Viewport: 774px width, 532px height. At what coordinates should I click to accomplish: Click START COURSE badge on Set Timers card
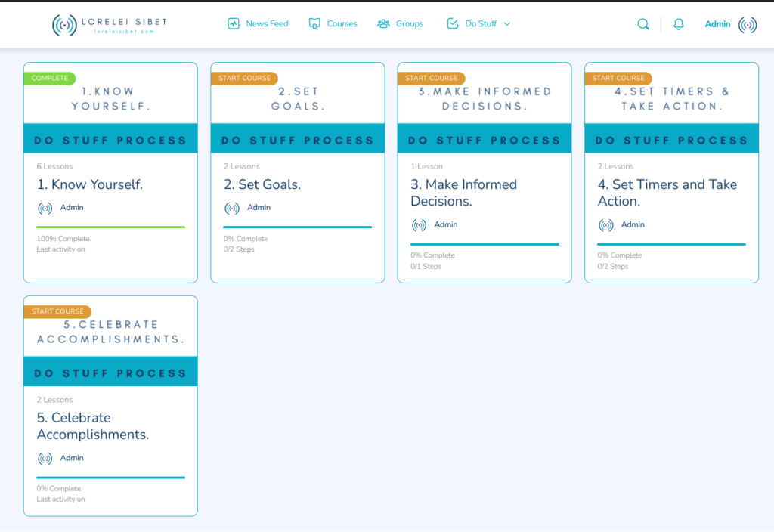pos(618,78)
